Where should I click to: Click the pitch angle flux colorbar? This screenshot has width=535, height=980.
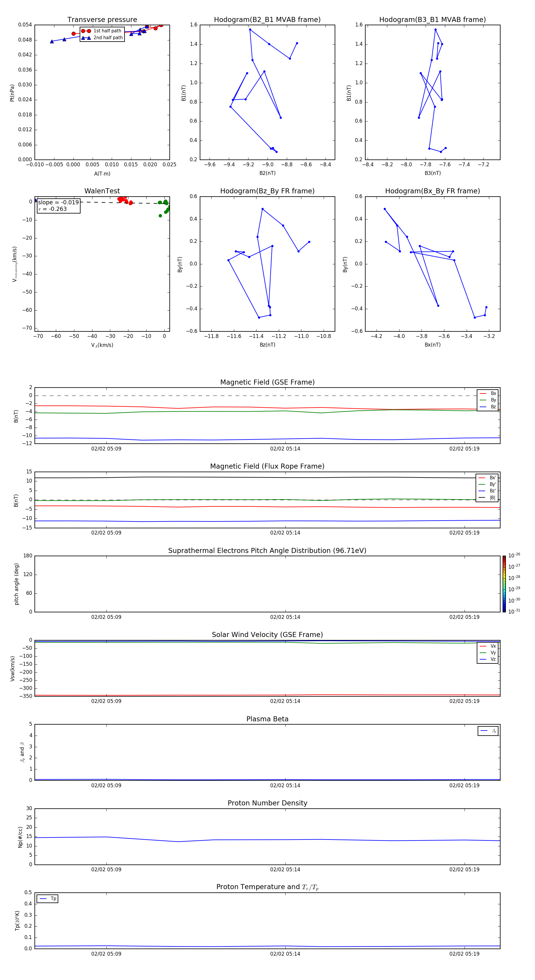click(x=504, y=584)
